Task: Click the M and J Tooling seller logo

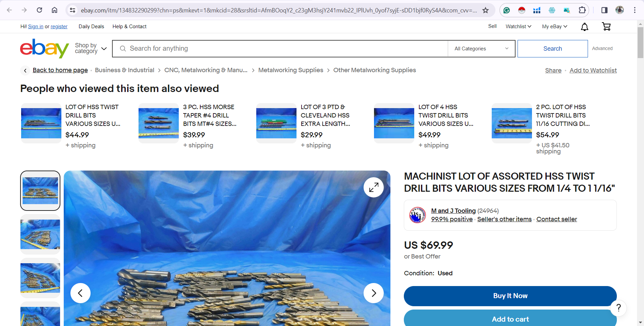Action: click(x=418, y=215)
